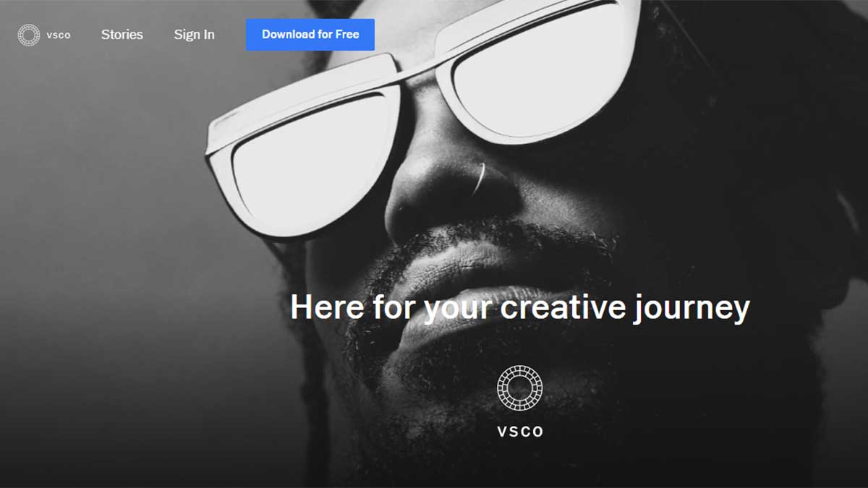Image resolution: width=868 pixels, height=488 pixels.
Task: Click the blue Download for Free button
Action: pos(310,35)
